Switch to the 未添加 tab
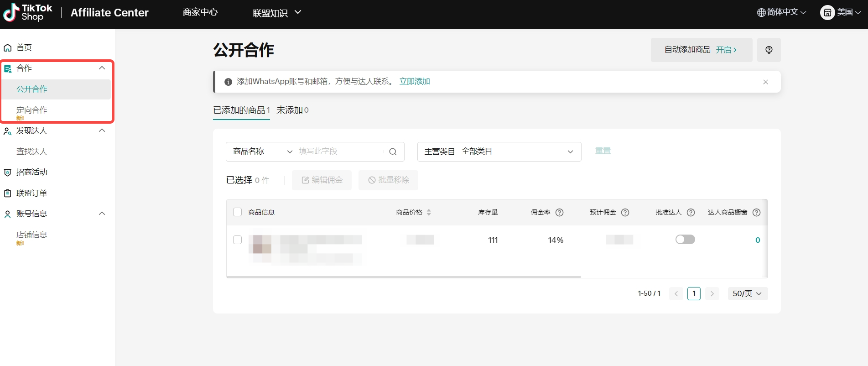The height and width of the screenshot is (366, 868). click(x=292, y=110)
